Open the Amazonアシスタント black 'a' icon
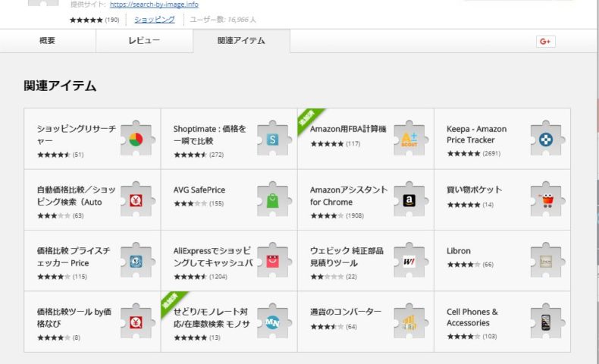 [x=409, y=200]
